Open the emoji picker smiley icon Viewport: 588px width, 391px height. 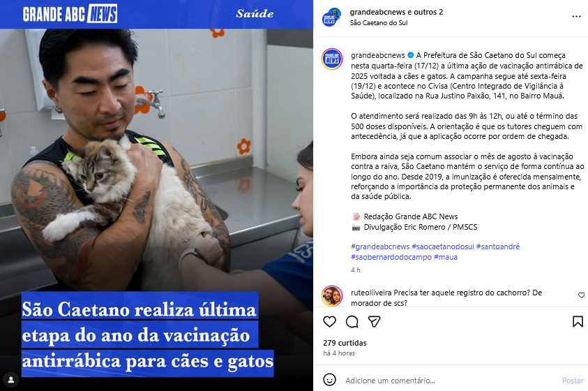tap(330, 380)
